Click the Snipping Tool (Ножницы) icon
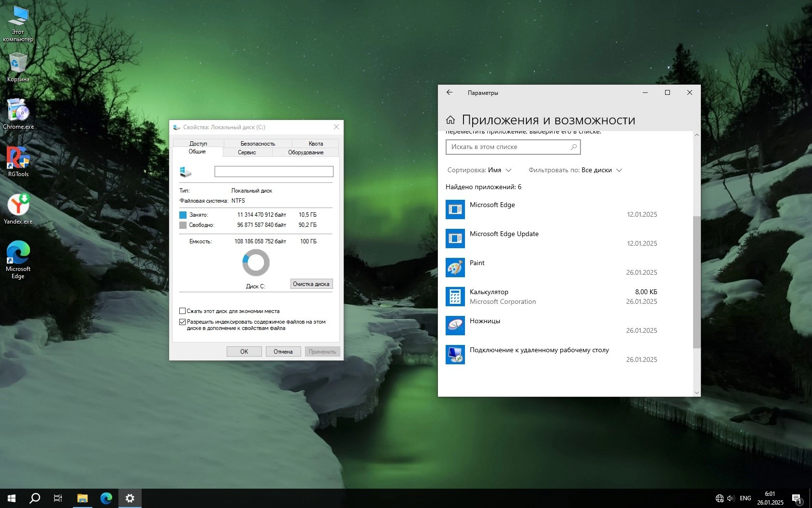The height and width of the screenshot is (508, 812). [x=455, y=326]
